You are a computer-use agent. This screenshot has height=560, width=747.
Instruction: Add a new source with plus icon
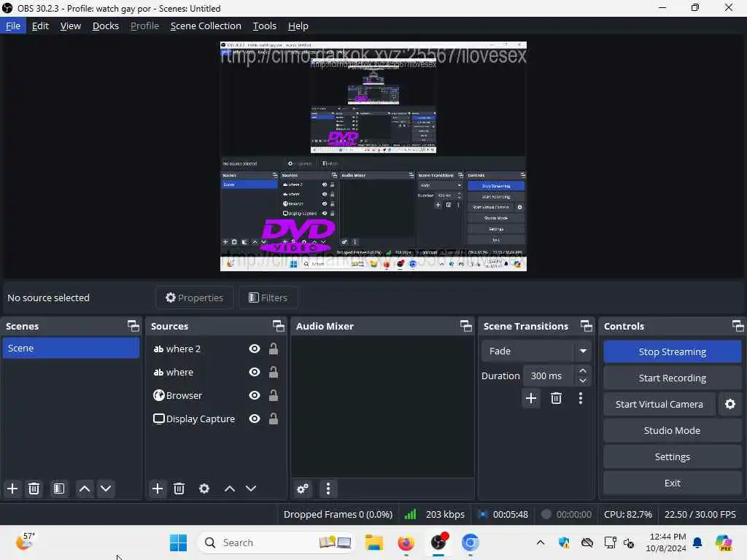(x=158, y=489)
